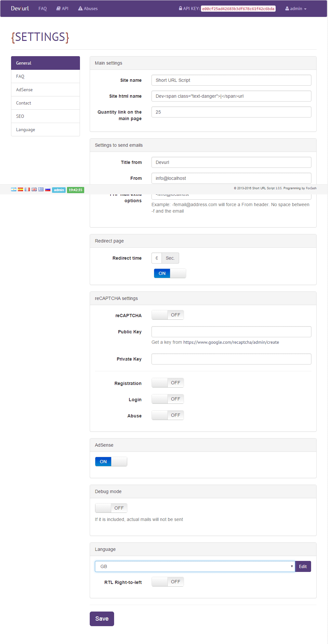Click the Quantity link on main page field
The height and width of the screenshot is (644, 328).
[x=231, y=112]
